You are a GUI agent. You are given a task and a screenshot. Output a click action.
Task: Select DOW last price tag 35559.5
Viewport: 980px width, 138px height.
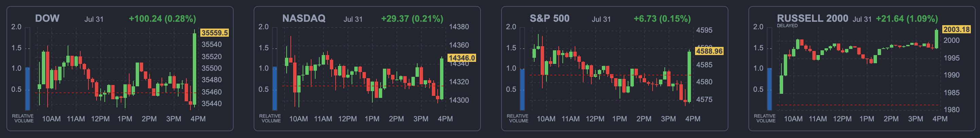(x=215, y=33)
